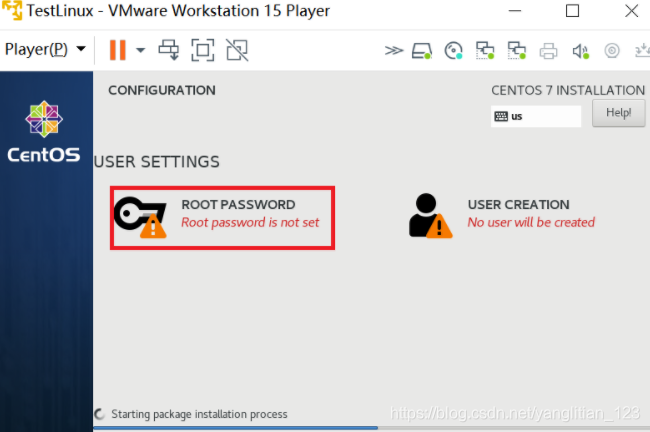Click the 'Root password is not set' warning

click(x=250, y=223)
